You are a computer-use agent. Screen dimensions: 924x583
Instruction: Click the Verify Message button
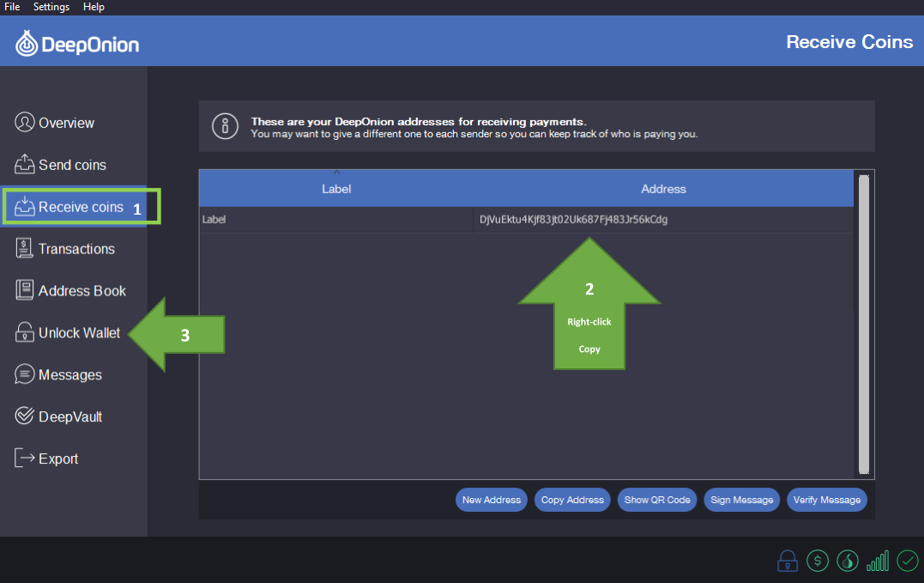(x=827, y=500)
